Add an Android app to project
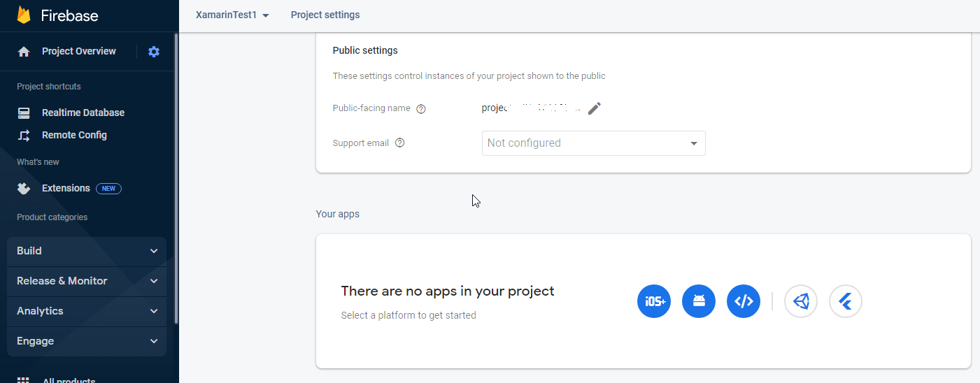980x383 pixels. point(699,301)
